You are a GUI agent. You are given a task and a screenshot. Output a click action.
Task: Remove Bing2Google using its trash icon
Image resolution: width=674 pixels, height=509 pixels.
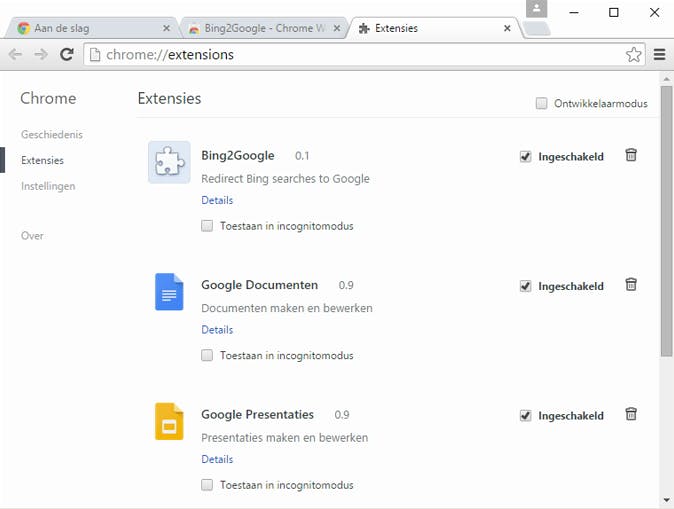(631, 155)
